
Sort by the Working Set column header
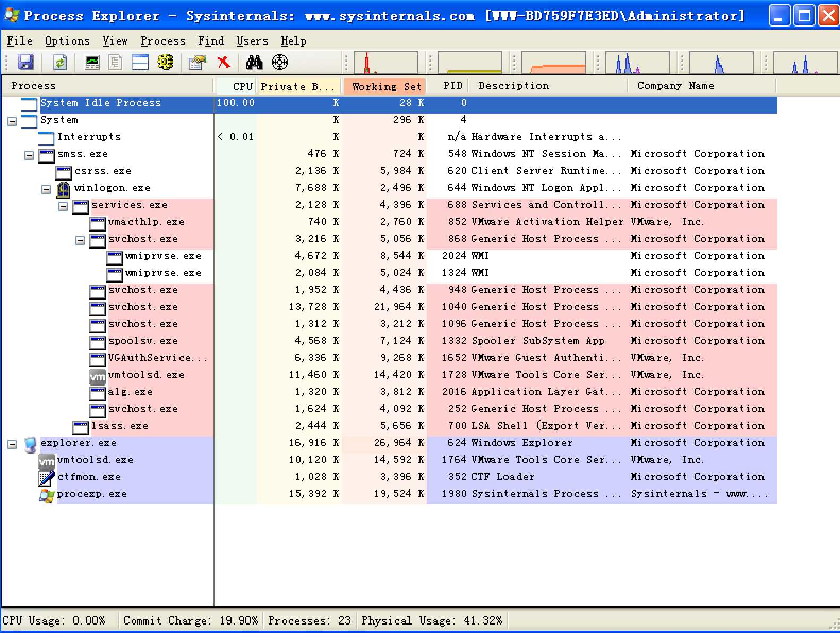pyautogui.click(x=385, y=86)
